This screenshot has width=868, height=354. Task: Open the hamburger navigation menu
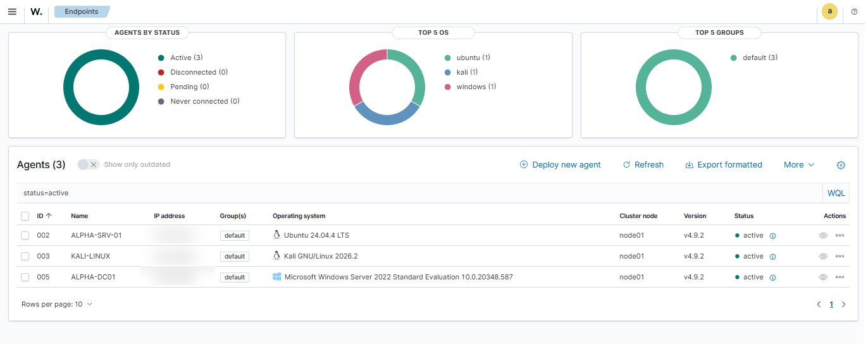(x=12, y=11)
